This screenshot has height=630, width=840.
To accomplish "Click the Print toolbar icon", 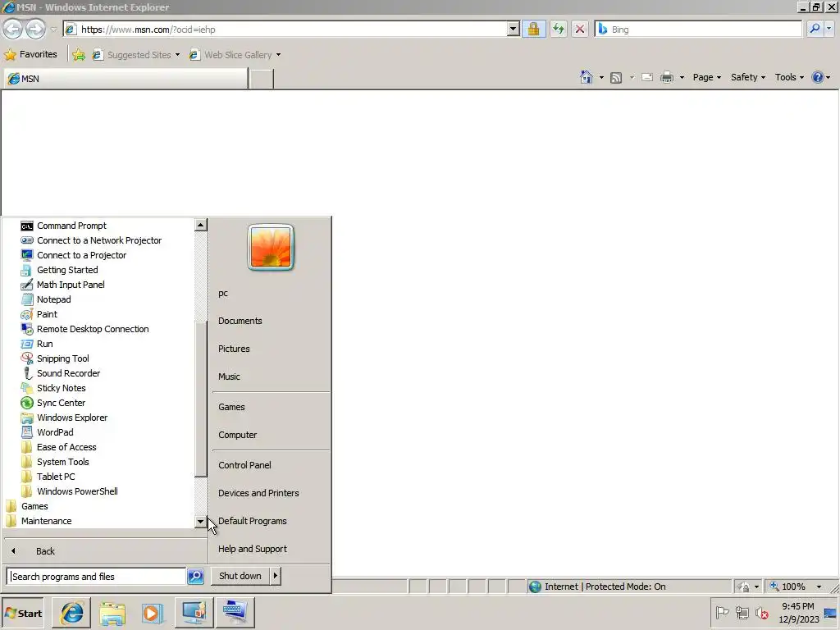I will (666, 77).
